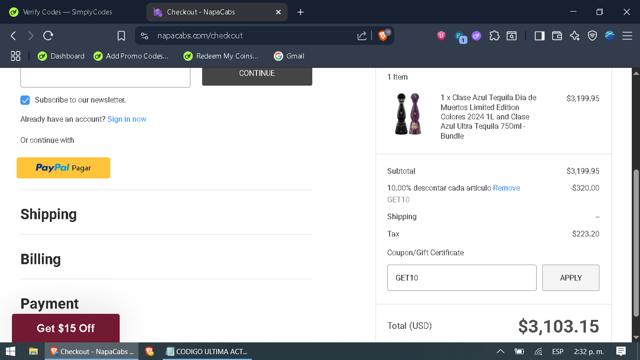The width and height of the screenshot is (640, 360).
Task: Open the taskbar notification center icon
Action: coord(621,351)
